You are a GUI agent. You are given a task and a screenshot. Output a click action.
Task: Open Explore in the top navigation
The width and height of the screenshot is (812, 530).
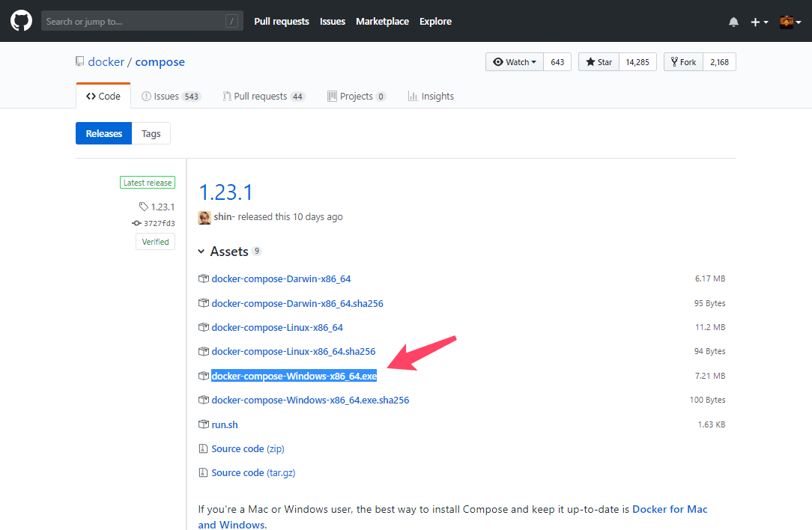pyautogui.click(x=435, y=21)
